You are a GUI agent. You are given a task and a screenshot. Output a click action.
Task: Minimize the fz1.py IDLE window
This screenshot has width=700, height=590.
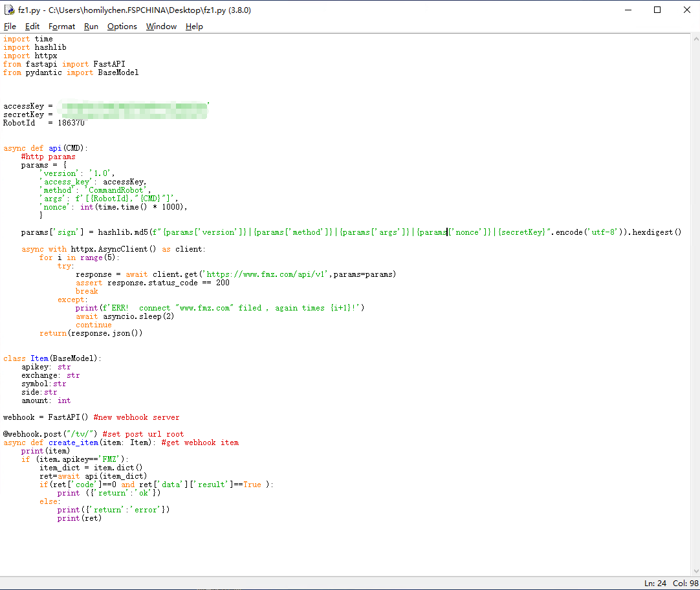(x=628, y=10)
